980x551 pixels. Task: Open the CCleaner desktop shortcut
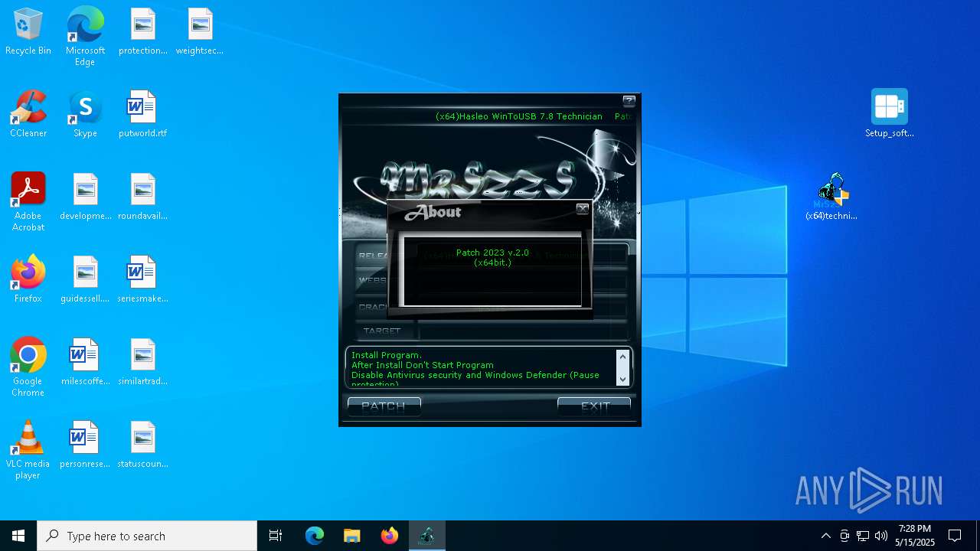(x=28, y=114)
